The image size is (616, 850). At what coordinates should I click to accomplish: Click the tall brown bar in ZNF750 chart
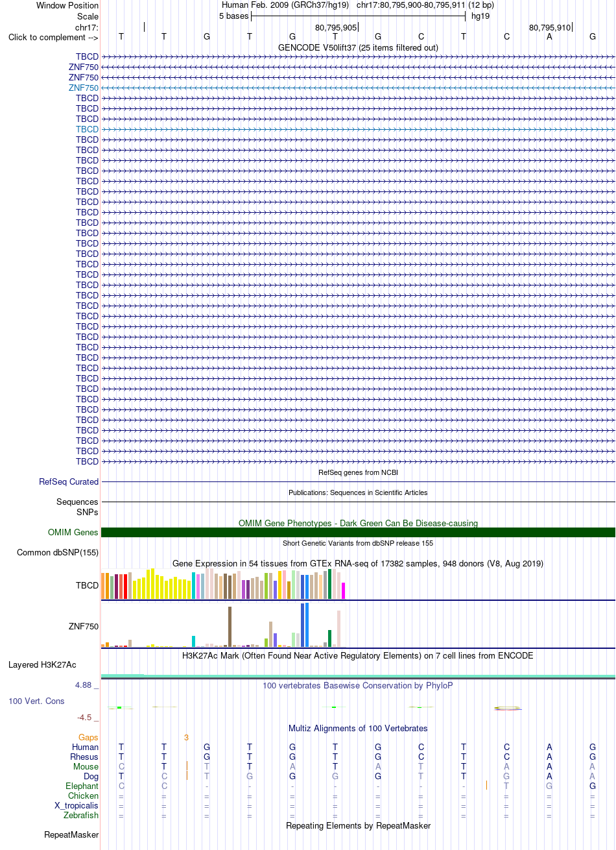point(230,627)
